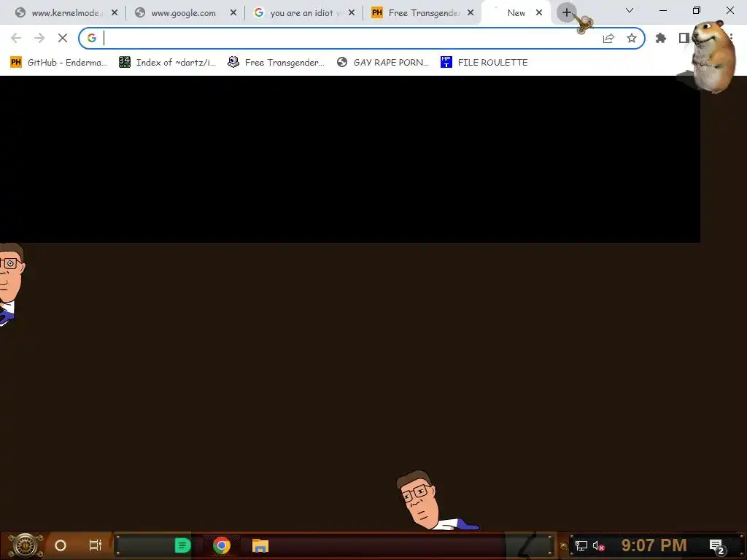Close the 'you are an idiot' tab

point(352,13)
